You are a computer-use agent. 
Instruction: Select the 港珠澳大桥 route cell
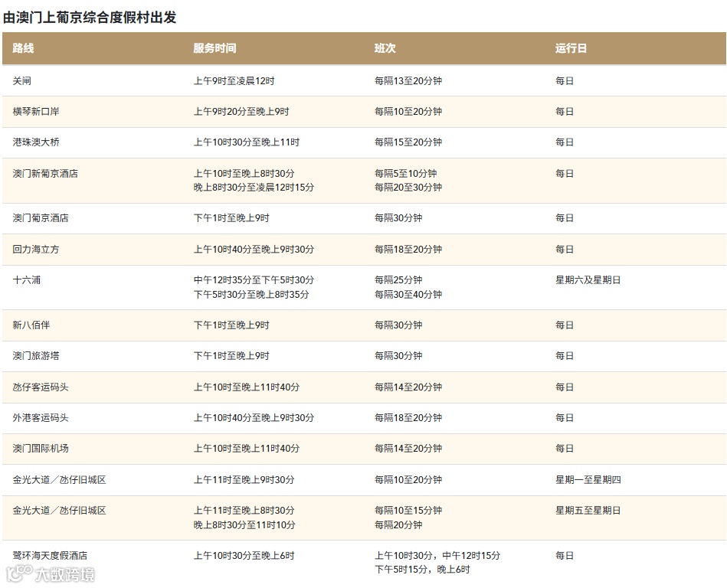coord(36,142)
